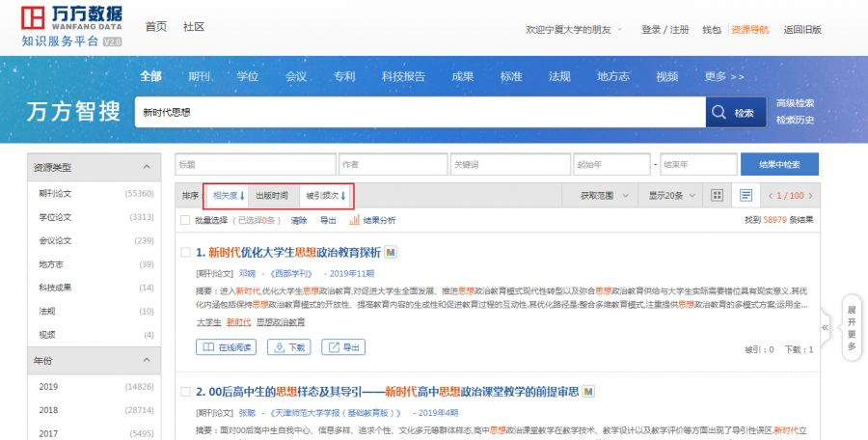Go to next results page arrow
The height and width of the screenshot is (440, 868).
click(812, 195)
